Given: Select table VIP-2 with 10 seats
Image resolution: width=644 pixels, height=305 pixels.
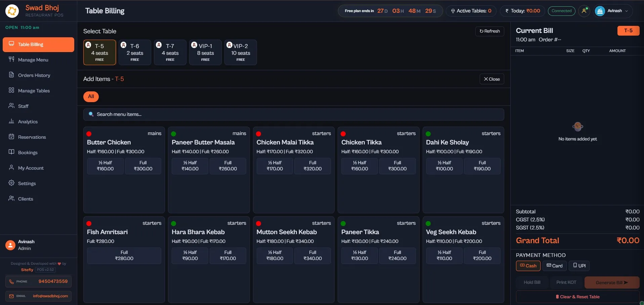Looking at the screenshot, I should [x=241, y=52].
